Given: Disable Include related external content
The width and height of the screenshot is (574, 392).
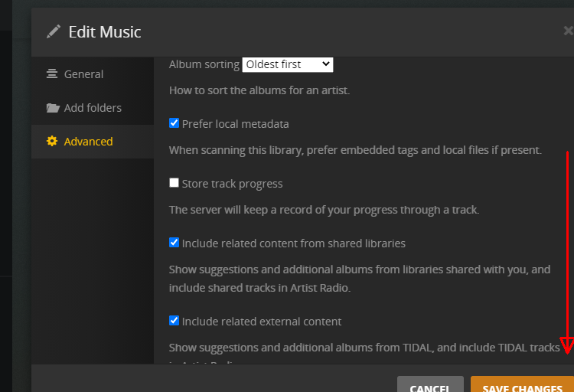Looking at the screenshot, I should point(174,321).
